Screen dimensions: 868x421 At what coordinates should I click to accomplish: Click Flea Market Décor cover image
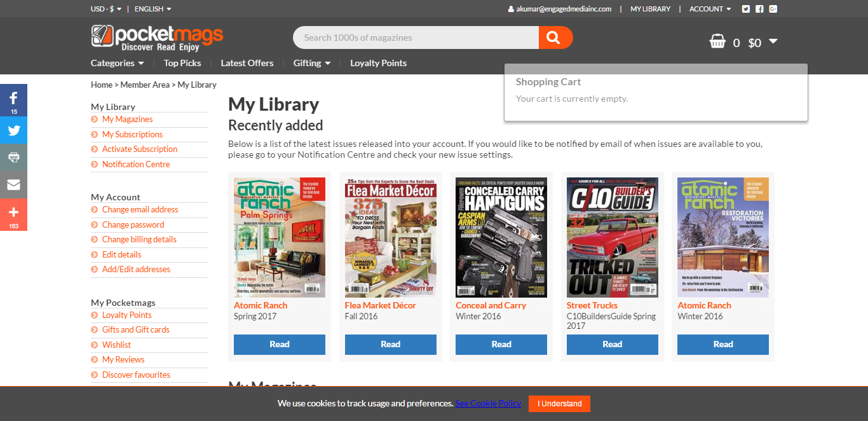tap(391, 237)
